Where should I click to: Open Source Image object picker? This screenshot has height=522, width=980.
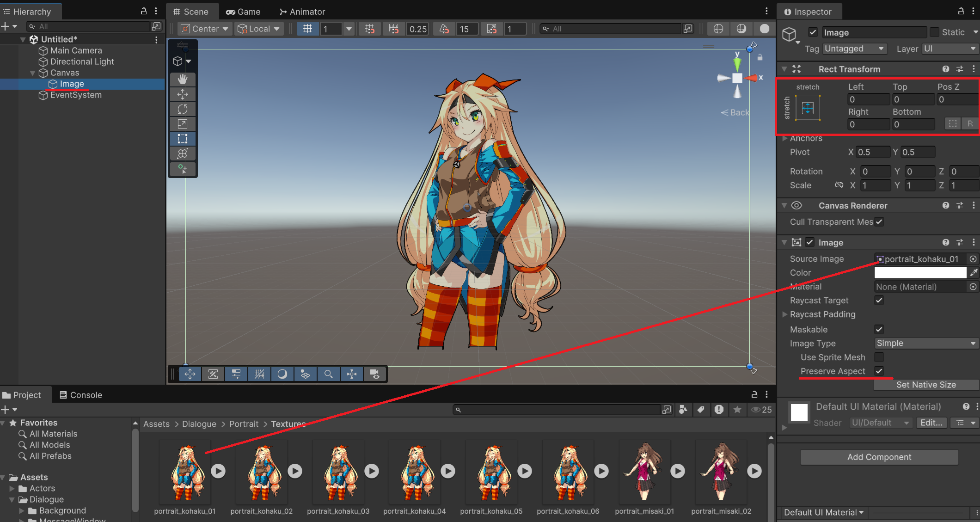click(x=973, y=259)
